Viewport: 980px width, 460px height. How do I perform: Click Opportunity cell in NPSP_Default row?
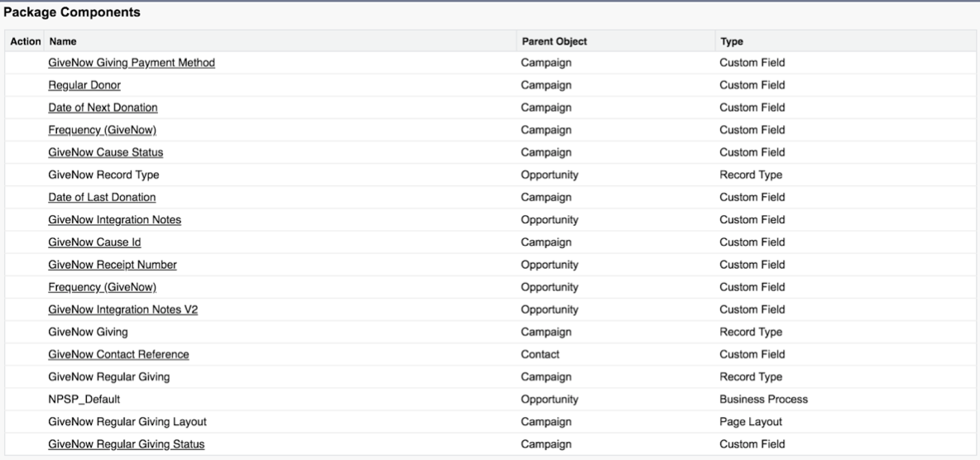coord(550,400)
